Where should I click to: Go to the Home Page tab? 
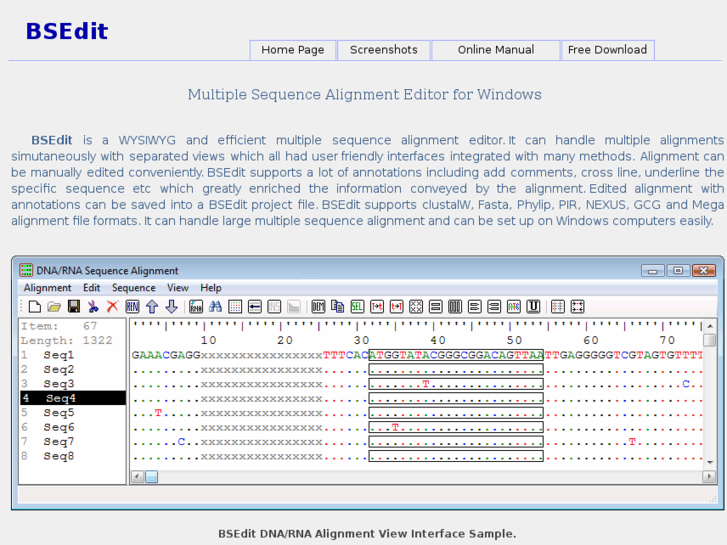click(x=293, y=50)
